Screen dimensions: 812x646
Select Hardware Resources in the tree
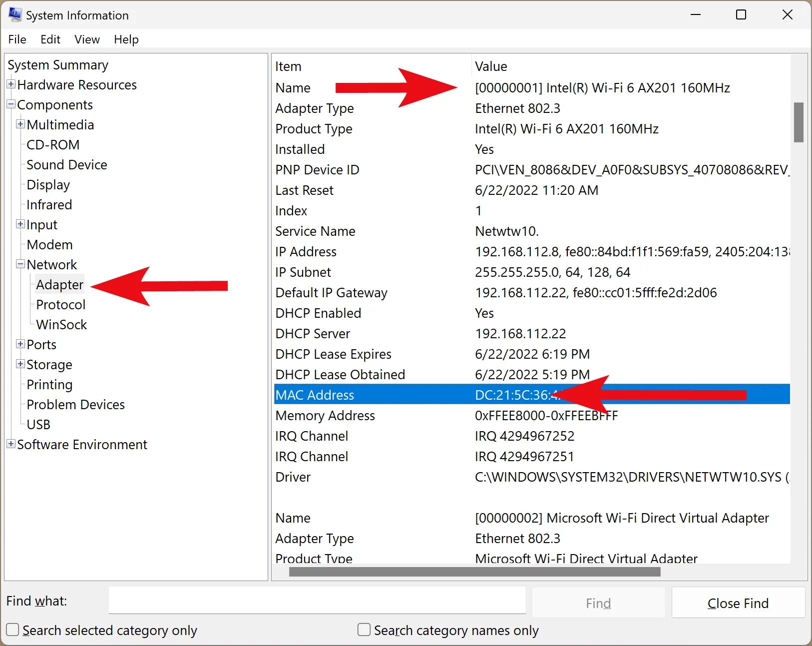tap(77, 85)
